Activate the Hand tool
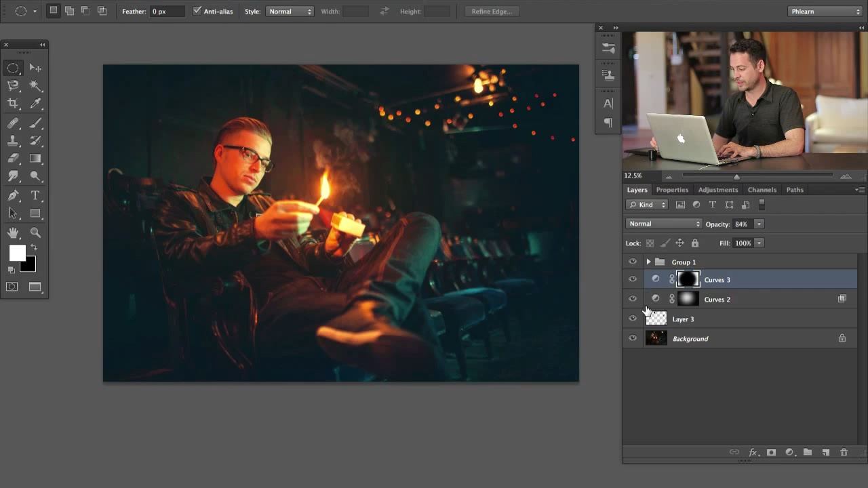868x488 pixels. pos(13,232)
